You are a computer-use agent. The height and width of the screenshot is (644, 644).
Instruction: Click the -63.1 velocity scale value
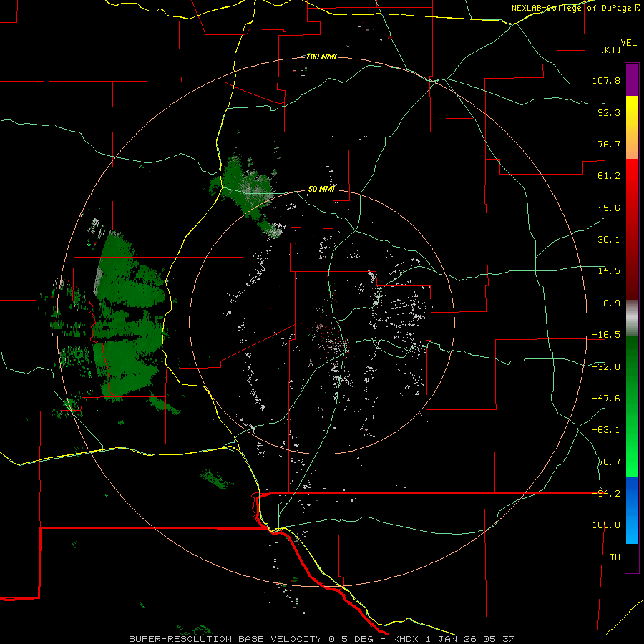tap(606, 430)
